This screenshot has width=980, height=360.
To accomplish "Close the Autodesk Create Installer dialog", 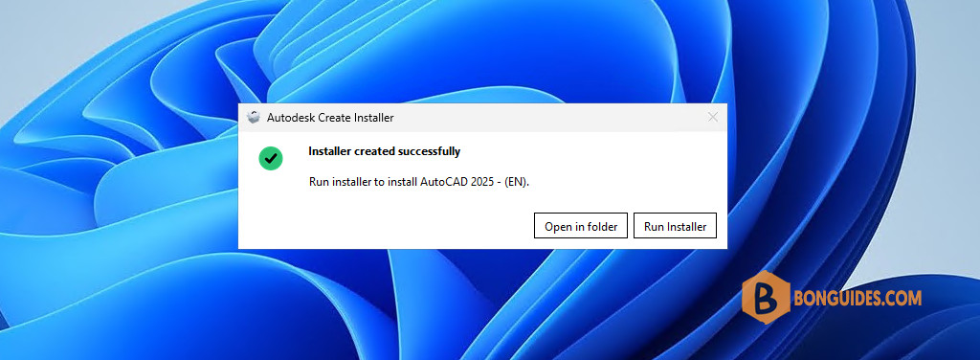I will pyautogui.click(x=712, y=117).
